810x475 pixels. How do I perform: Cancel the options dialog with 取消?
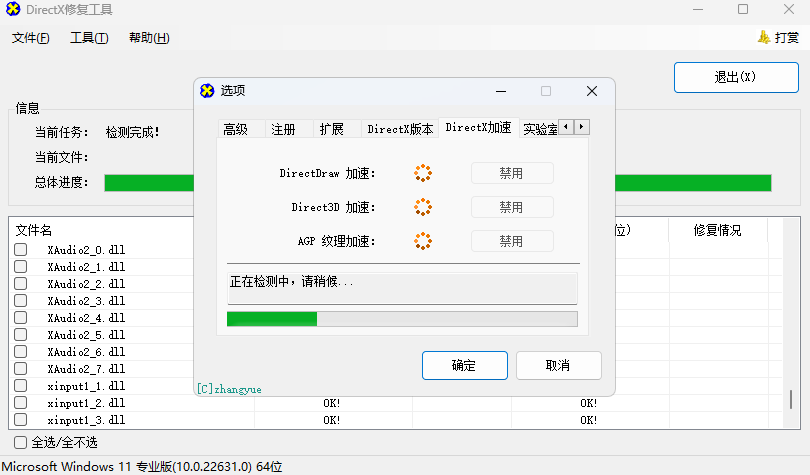tap(558, 366)
